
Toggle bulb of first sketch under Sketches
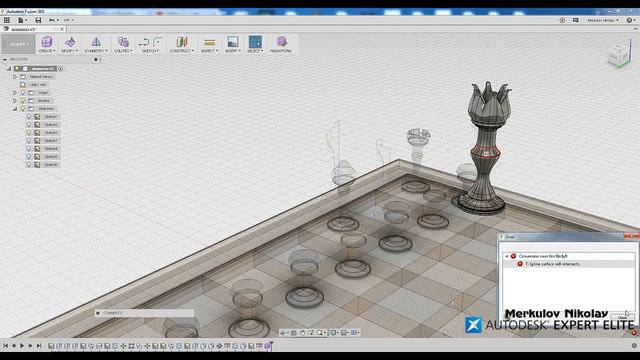[29, 117]
